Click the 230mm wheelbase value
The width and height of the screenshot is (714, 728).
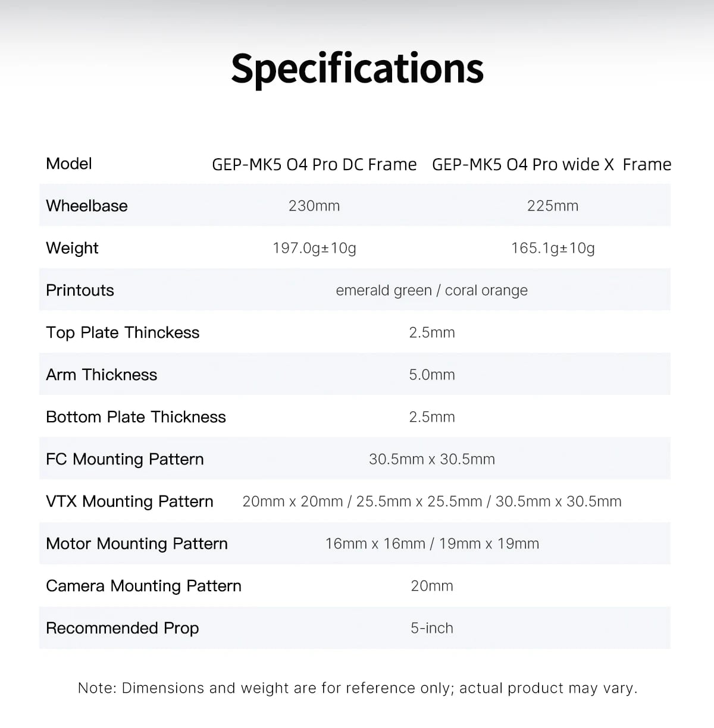coord(314,206)
